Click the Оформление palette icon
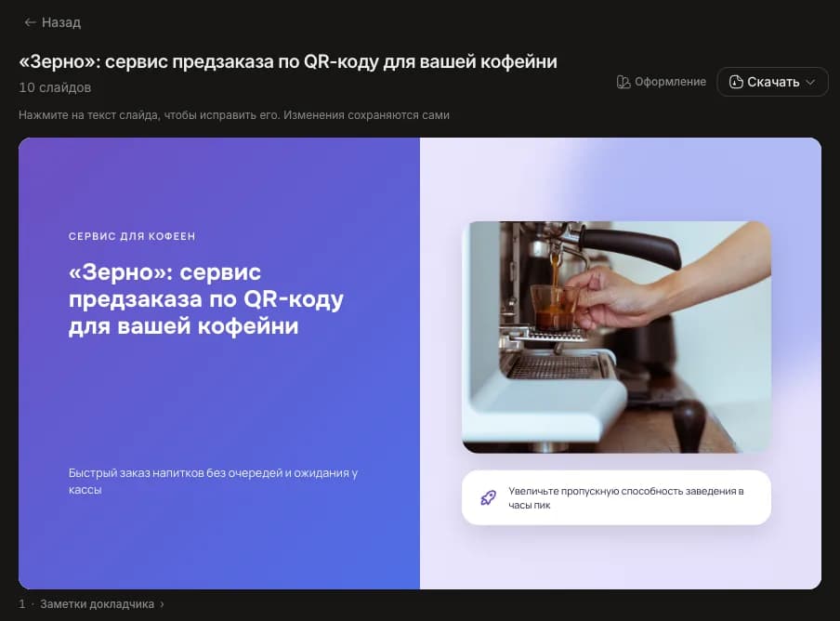The width and height of the screenshot is (840, 621). (x=623, y=82)
